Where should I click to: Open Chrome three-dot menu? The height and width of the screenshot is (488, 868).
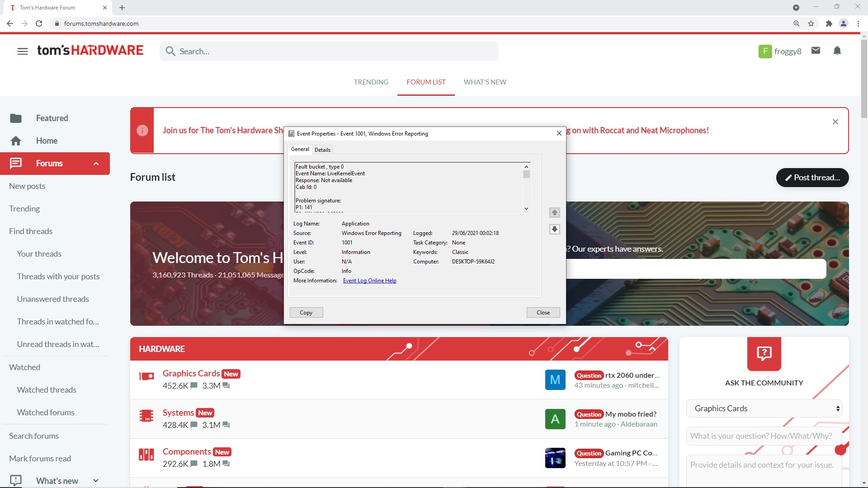(x=858, y=23)
